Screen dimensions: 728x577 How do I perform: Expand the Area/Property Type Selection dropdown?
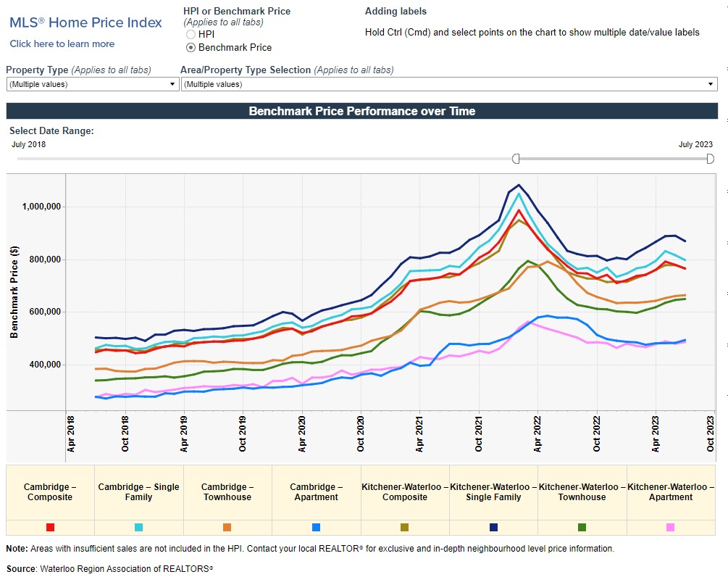click(x=448, y=84)
